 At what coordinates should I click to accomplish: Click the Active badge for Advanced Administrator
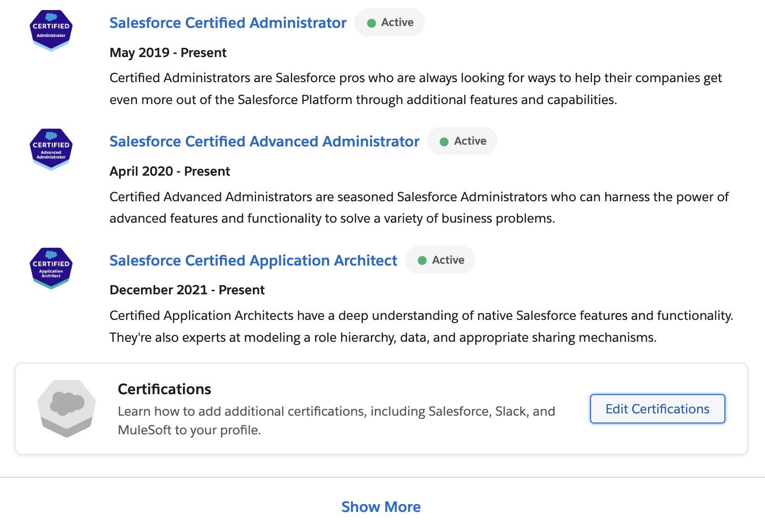pos(462,141)
